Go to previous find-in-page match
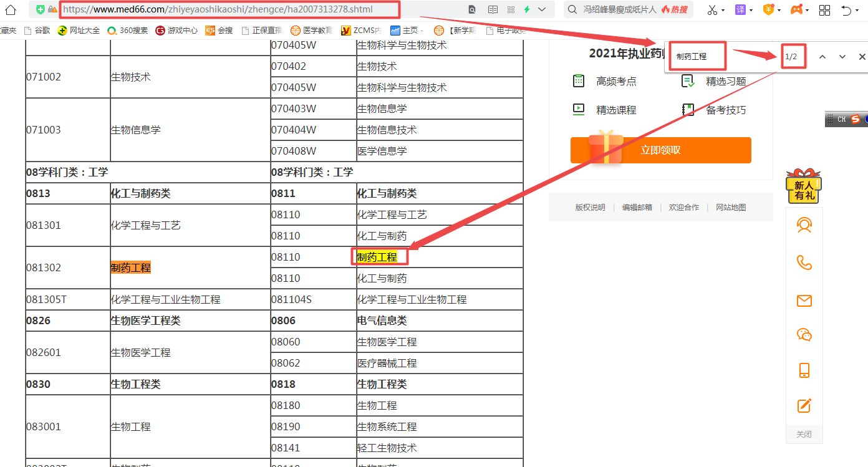Screen dimensions: 868x467 tap(822, 57)
